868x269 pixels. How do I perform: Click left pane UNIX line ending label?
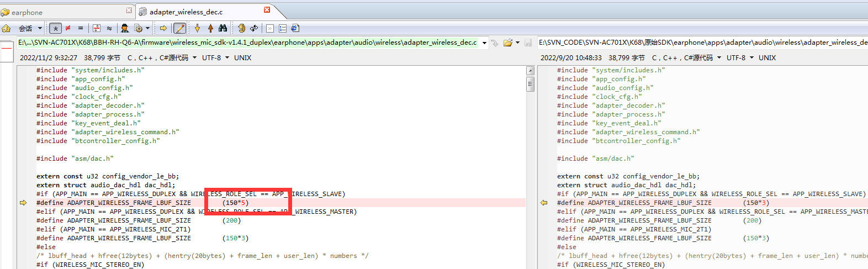point(242,57)
